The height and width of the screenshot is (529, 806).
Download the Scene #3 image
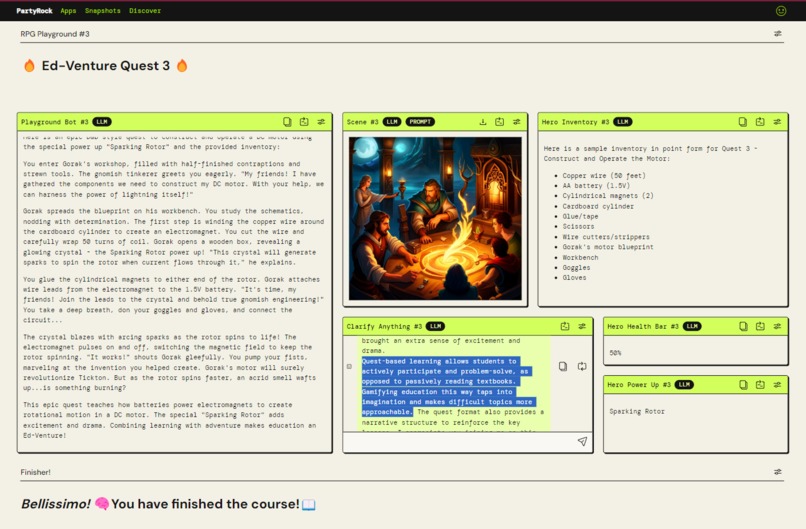click(483, 122)
